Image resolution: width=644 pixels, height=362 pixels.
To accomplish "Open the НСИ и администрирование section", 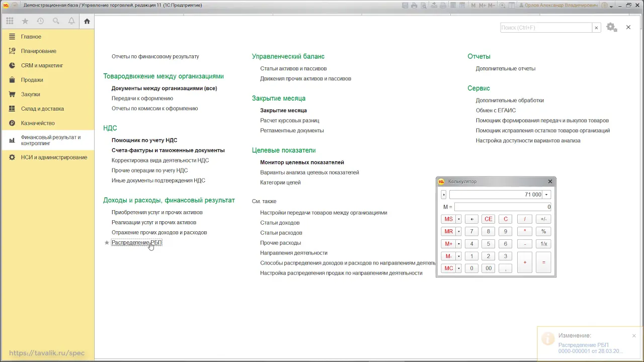I will click(x=47, y=157).
